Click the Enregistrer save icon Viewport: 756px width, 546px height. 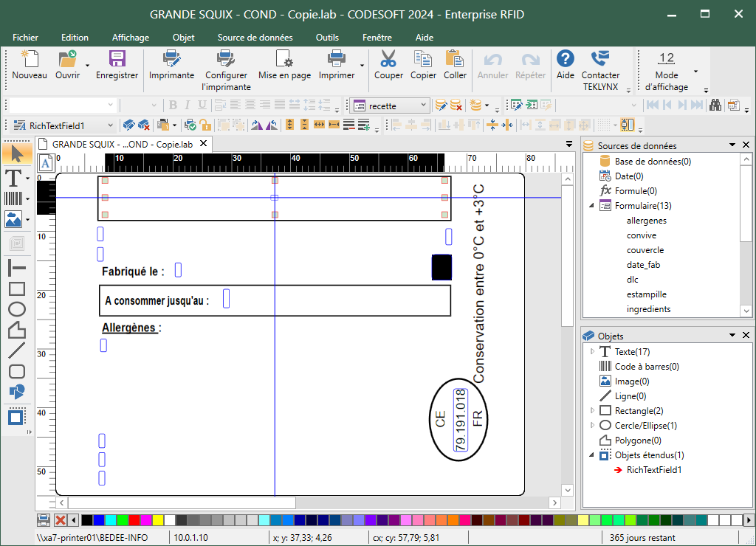coord(117,59)
